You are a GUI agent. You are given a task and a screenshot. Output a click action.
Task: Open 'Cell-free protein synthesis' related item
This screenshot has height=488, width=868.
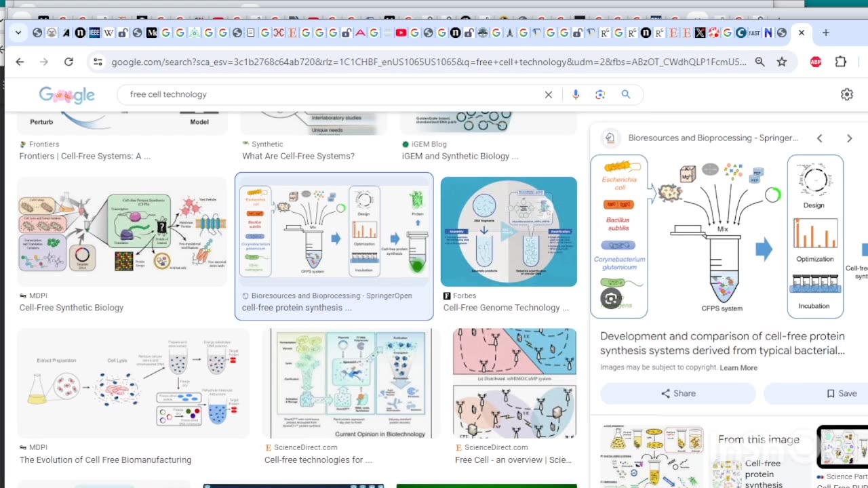click(x=764, y=474)
